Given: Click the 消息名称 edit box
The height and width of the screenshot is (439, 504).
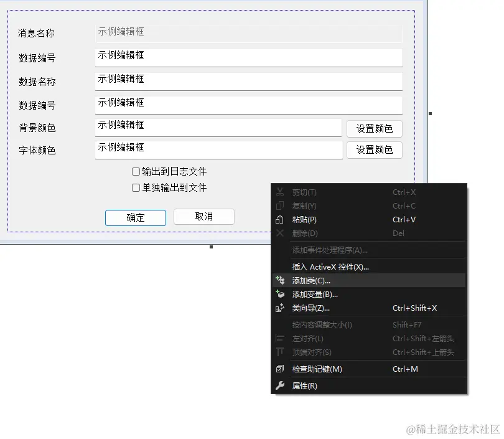Looking at the screenshot, I should (x=249, y=34).
